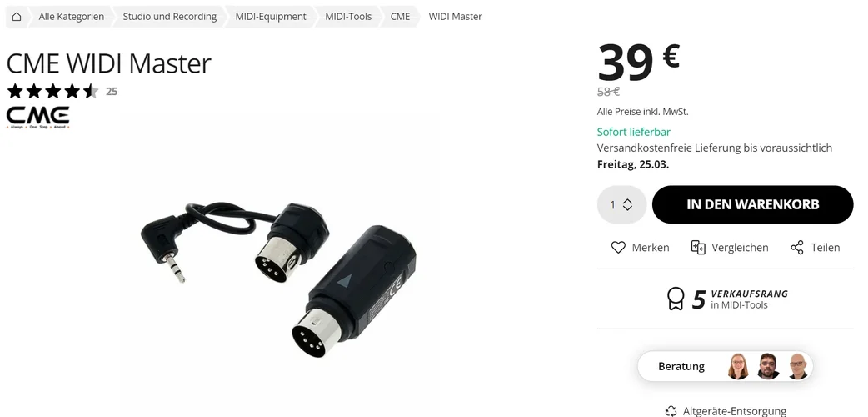The height and width of the screenshot is (417, 868).
Task: Go to Studio und Recording category
Action: tap(169, 17)
